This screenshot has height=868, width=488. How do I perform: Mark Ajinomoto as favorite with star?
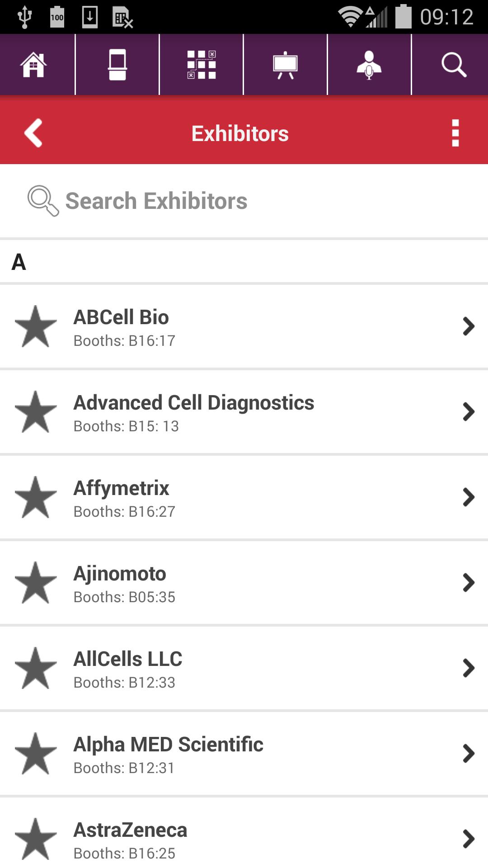(36, 583)
